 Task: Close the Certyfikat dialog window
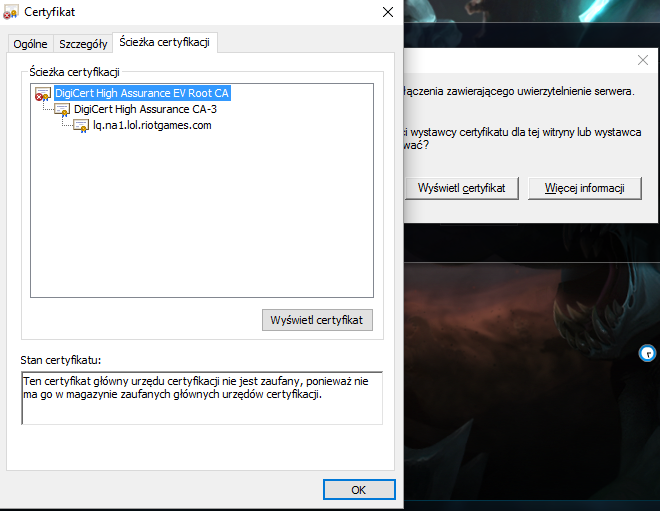[388, 12]
